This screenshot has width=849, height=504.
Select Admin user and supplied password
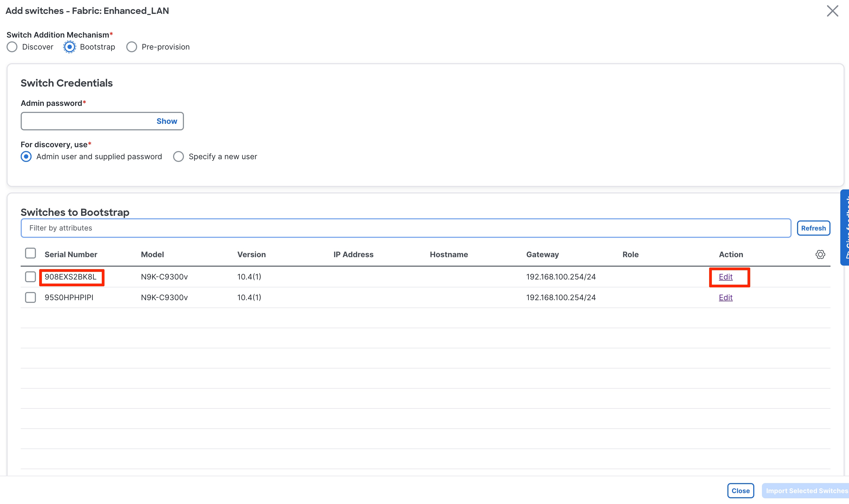[26, 156]
